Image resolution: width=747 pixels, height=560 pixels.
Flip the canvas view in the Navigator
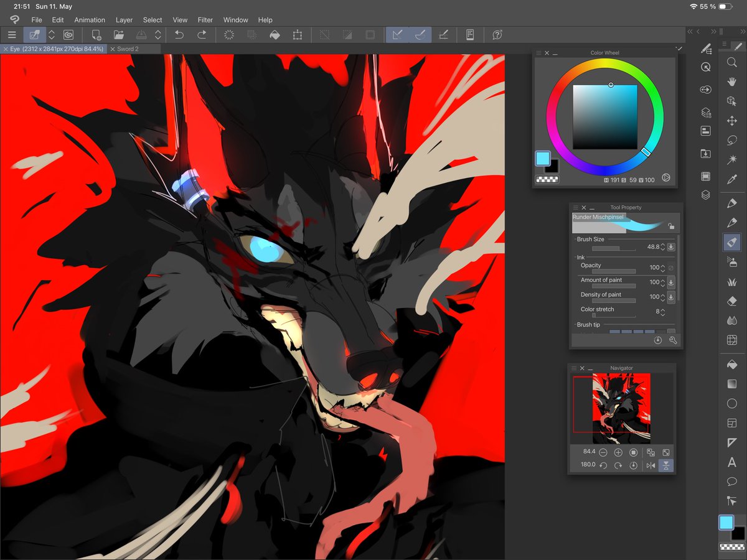(651, 465)
